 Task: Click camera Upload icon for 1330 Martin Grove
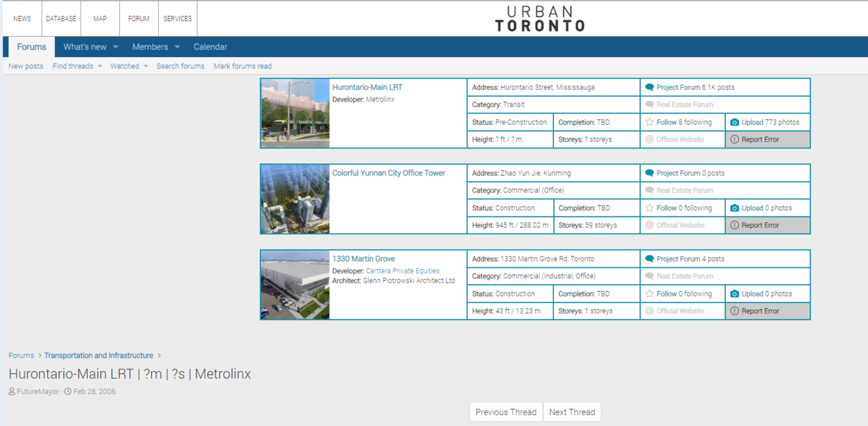[734, 294]
